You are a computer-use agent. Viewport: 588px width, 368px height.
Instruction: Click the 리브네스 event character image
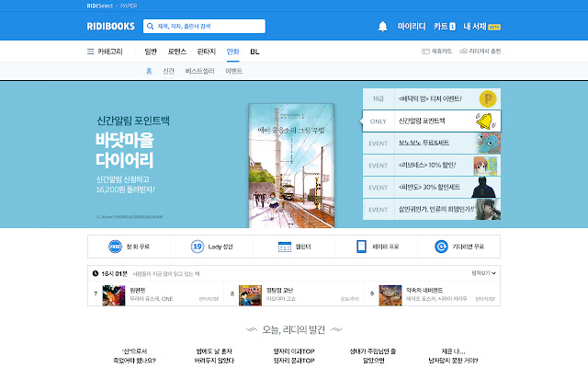click(486, 166)
